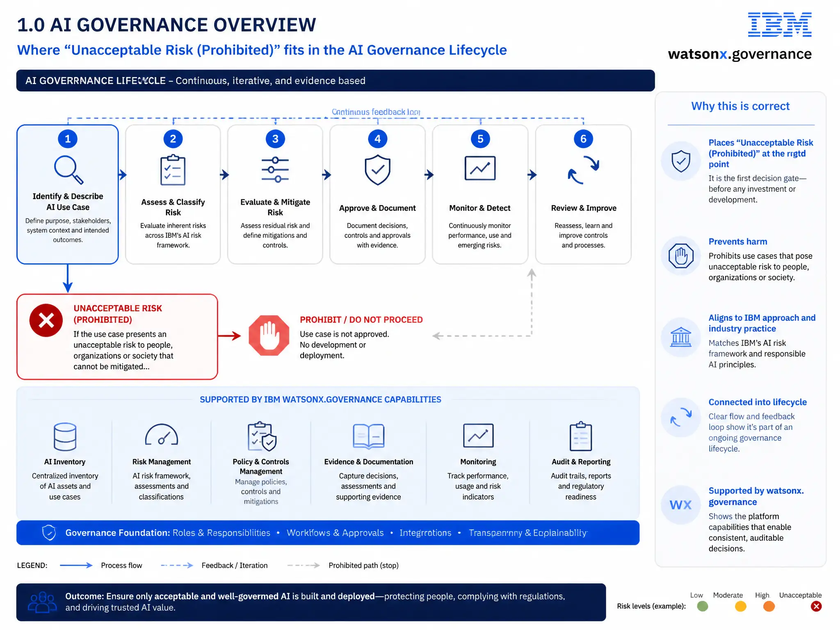Click the step number 1 circle
The height and width of the screenshot is (630, 840).
[68, 139]
